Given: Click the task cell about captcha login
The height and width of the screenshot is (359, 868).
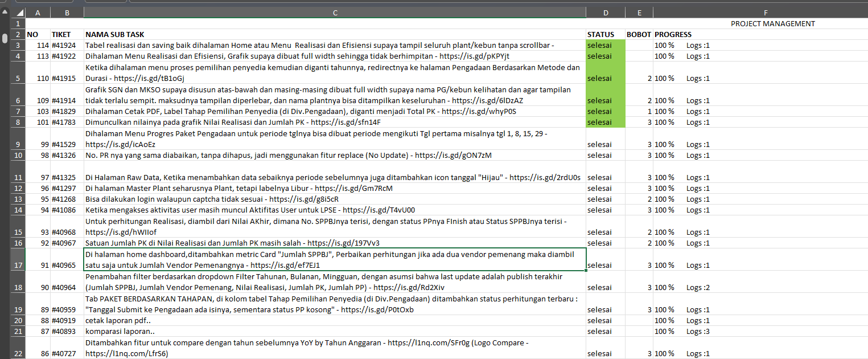Looking at the screenshot, I should (x=335, y=199).
